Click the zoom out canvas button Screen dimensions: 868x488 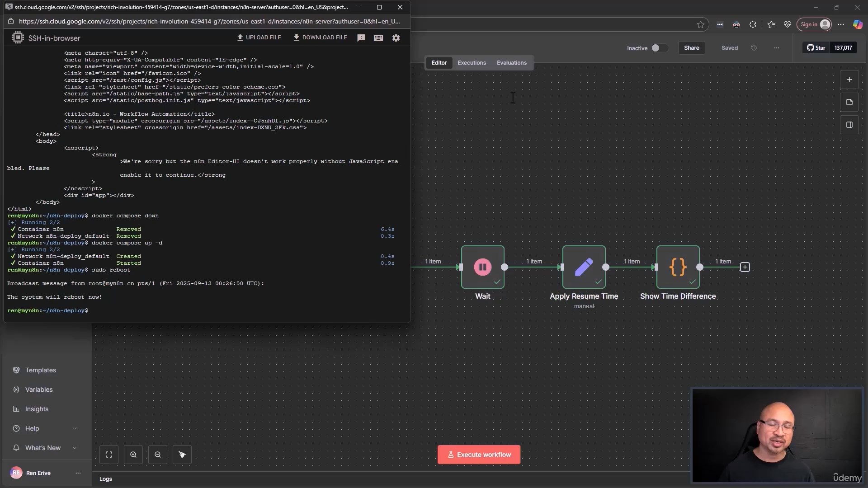[x=158, y=455]
